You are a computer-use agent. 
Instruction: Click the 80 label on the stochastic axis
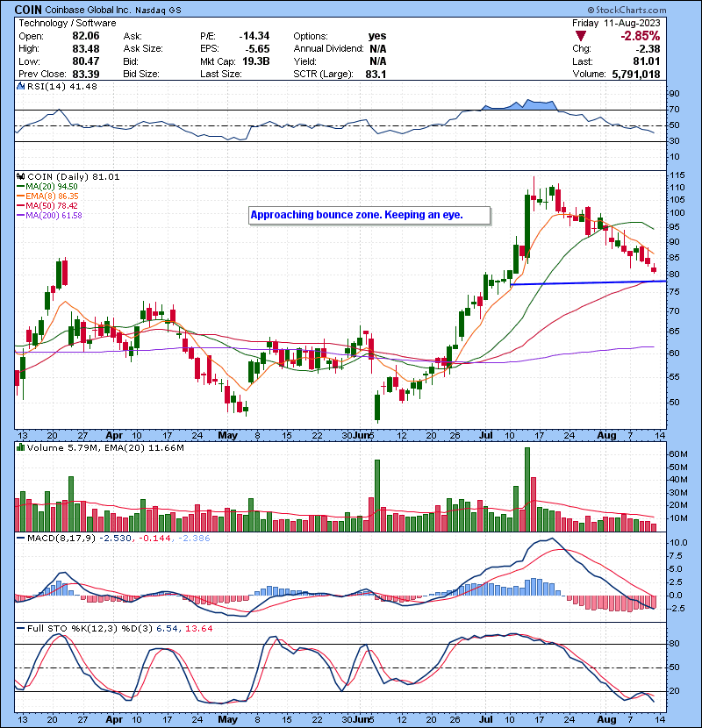point(674,644)
